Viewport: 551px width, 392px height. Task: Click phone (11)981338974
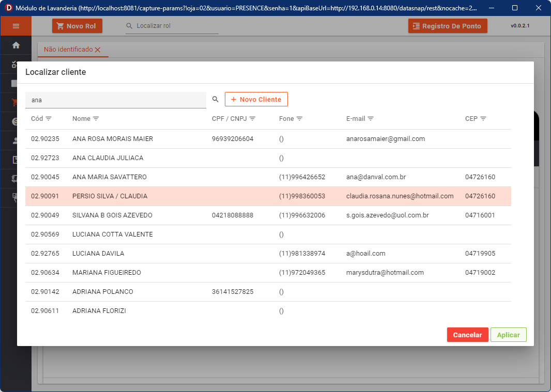[x=302, y=254]
